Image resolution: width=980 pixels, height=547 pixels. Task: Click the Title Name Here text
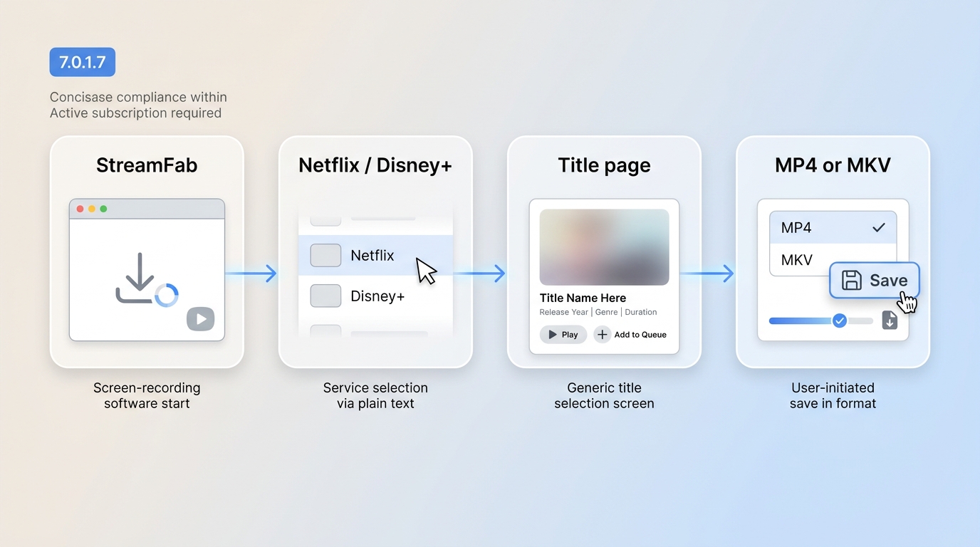tap(583, 298)
